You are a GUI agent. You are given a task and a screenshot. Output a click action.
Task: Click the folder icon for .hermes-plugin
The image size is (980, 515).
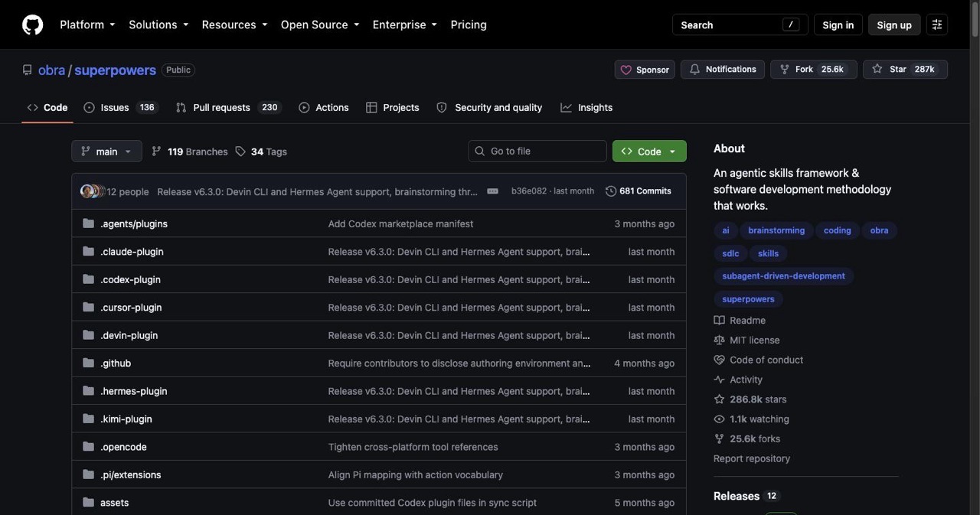88,391
